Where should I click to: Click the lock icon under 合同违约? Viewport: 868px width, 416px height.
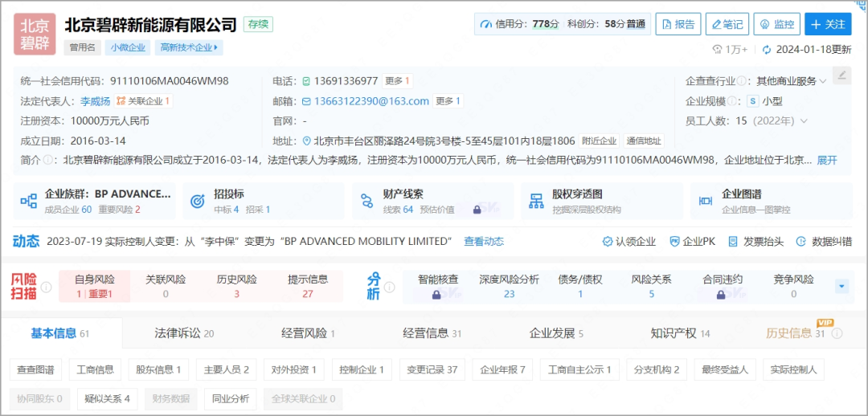(x=721, y=295)
